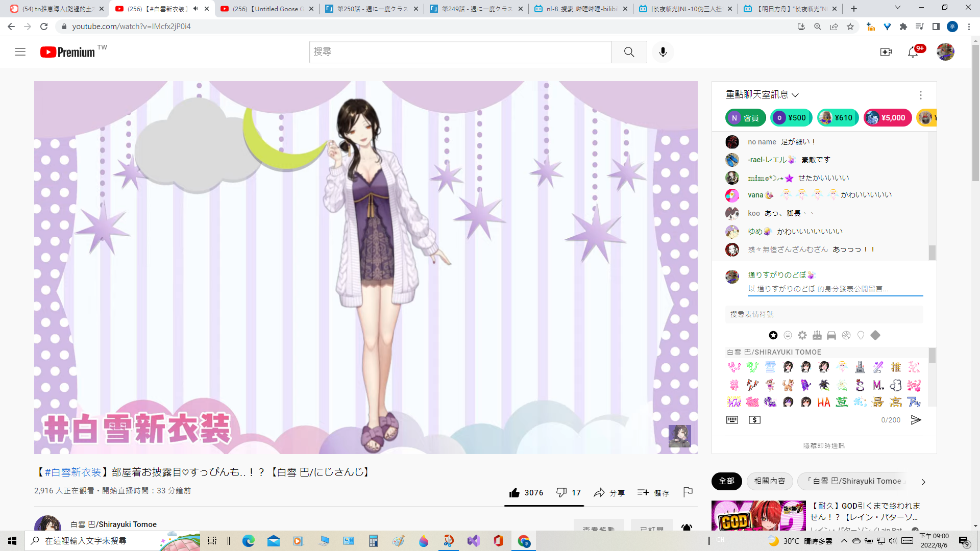
Task: Select the birthday cake emoji category
Action: [x=817, y=335]
